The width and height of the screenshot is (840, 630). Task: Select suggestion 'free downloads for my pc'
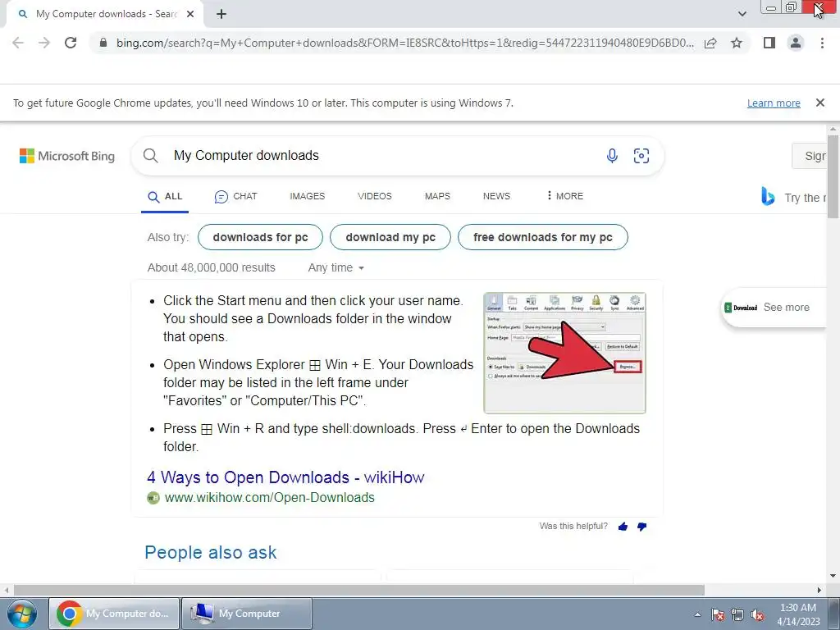pyautogui.click(x=543, y=237)
